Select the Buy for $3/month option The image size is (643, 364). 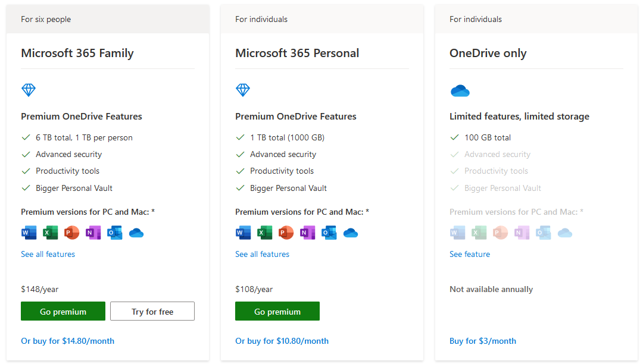[x=482, y=341]
